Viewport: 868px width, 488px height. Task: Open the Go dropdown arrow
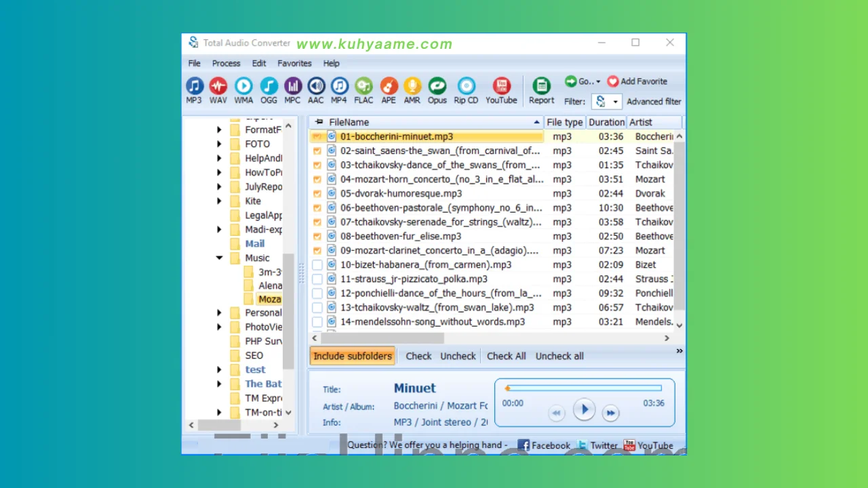[x=598, y=82]
